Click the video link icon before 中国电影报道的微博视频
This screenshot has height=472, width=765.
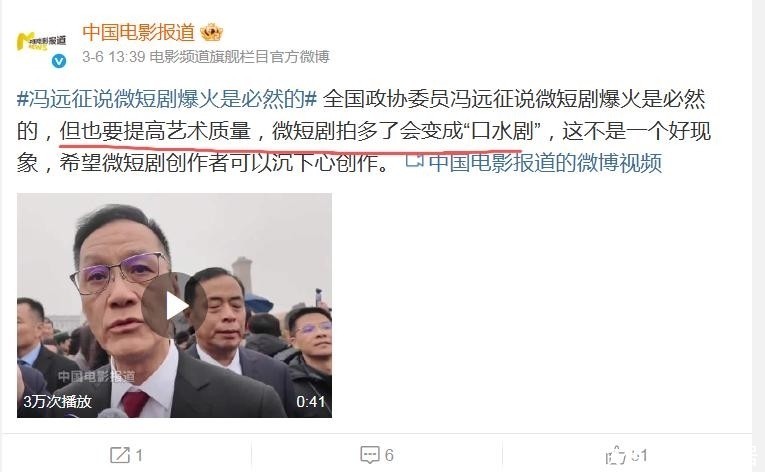tap(415, 161)
